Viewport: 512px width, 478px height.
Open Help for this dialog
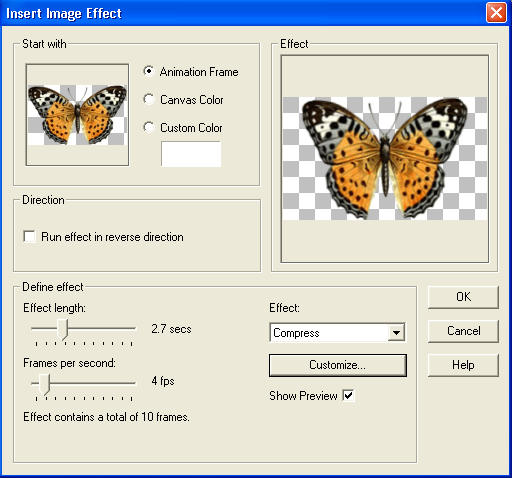coord(463,365)
